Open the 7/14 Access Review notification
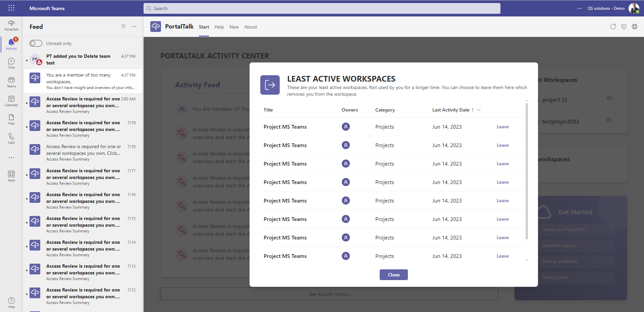Image resolution: width=644 pixels, height=312 pixels. pyautogui.click(x=83, y=248)
